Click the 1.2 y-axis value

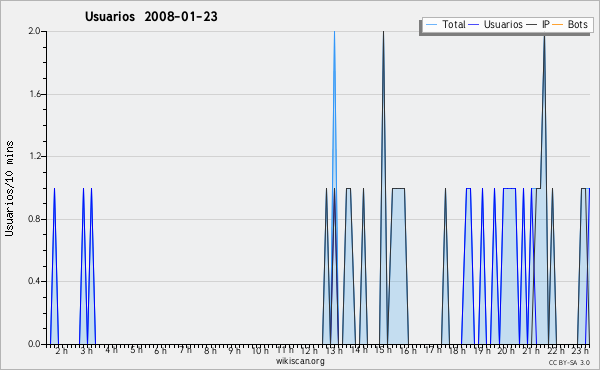tap(34, 156)
